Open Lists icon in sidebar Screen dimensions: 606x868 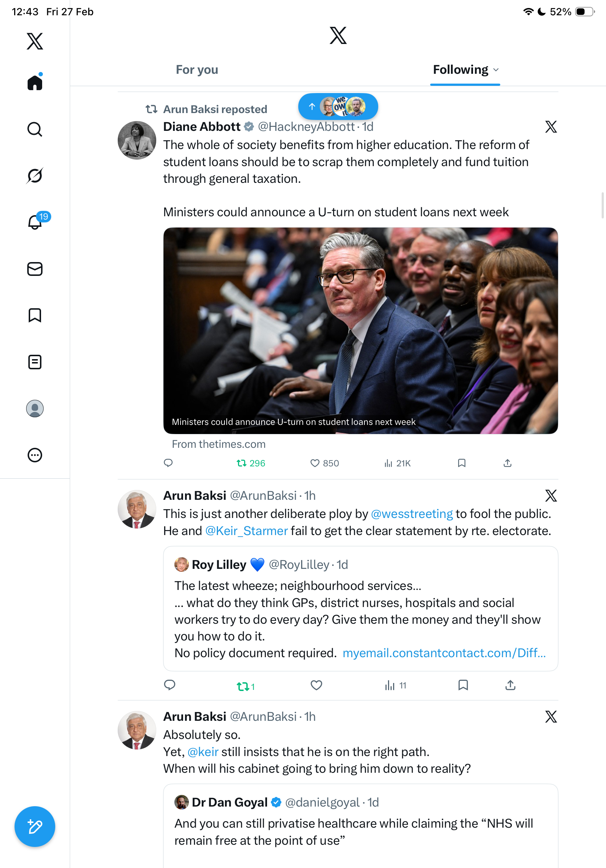(35, 362)
